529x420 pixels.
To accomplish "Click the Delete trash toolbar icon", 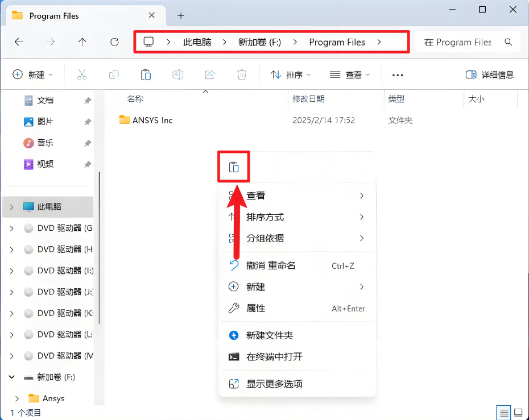I will (242, 74).
